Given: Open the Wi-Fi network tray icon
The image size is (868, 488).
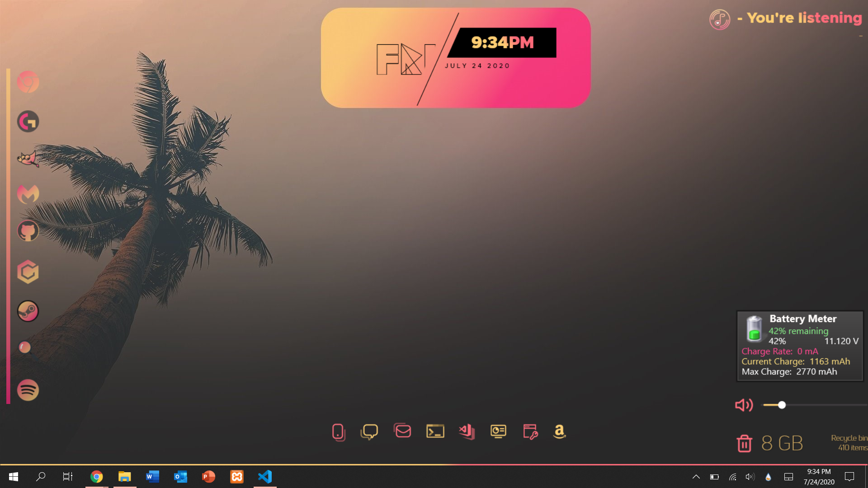Looking at the screenshot, I should 733,477.
